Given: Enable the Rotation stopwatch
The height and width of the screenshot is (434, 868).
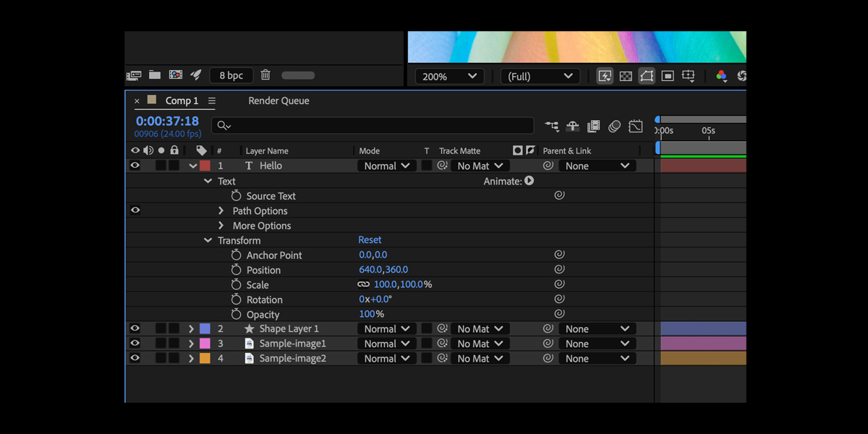Looking at the screenshot, I should pyautogui.click(x=236, y=299).
